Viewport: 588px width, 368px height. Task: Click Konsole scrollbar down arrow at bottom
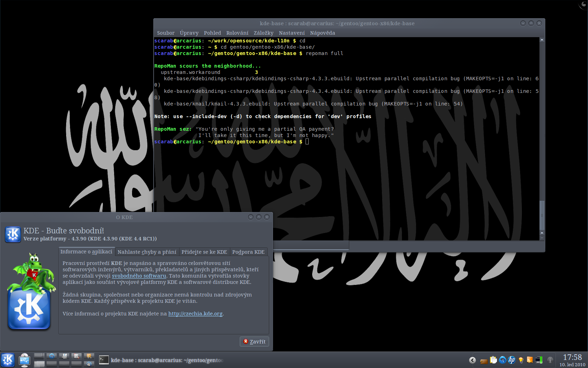tap(542, 238)
